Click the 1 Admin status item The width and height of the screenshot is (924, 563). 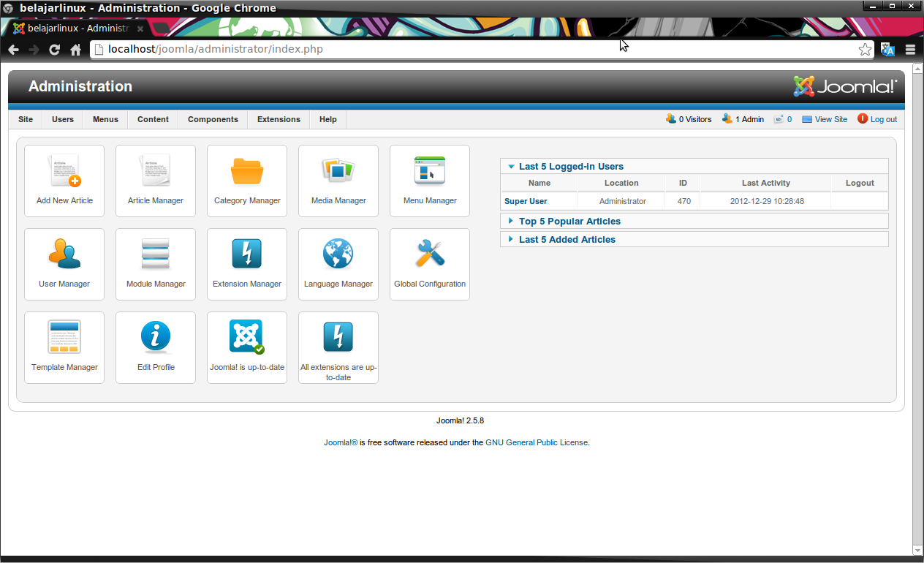[743, 119]
